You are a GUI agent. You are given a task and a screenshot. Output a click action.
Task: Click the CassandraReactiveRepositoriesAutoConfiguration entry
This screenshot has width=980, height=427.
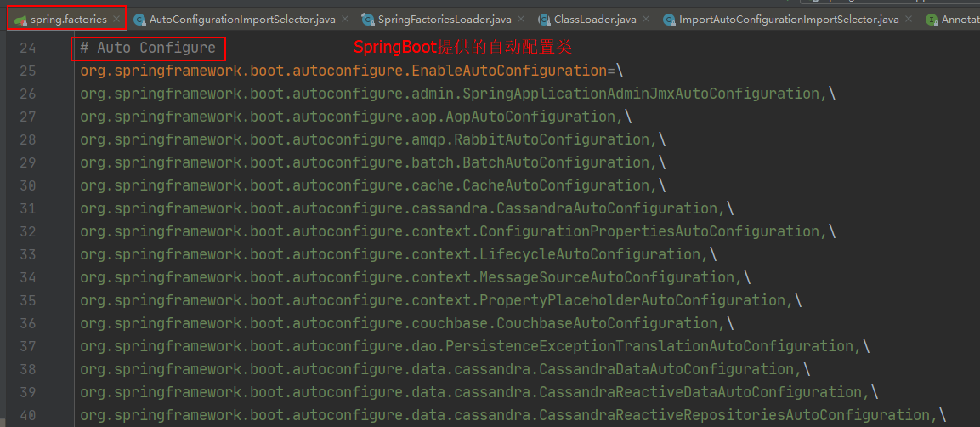[513, 415]
